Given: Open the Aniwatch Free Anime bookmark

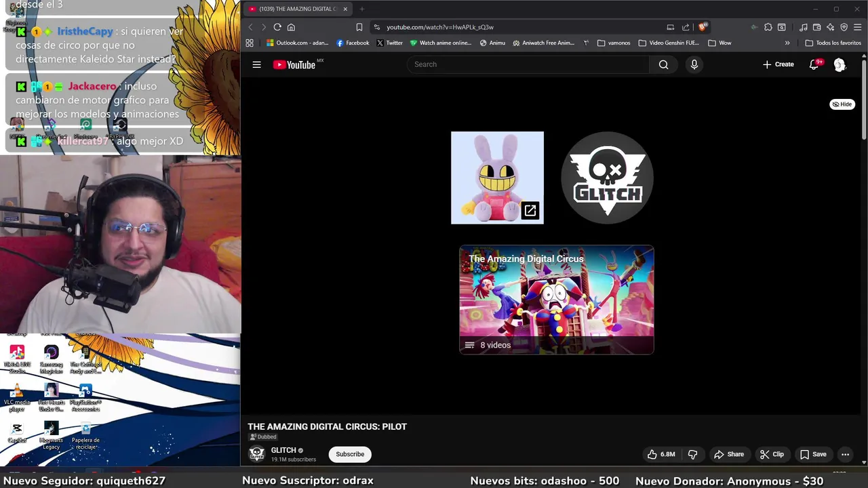Looking at the screenshot, I should click(544, 43).
